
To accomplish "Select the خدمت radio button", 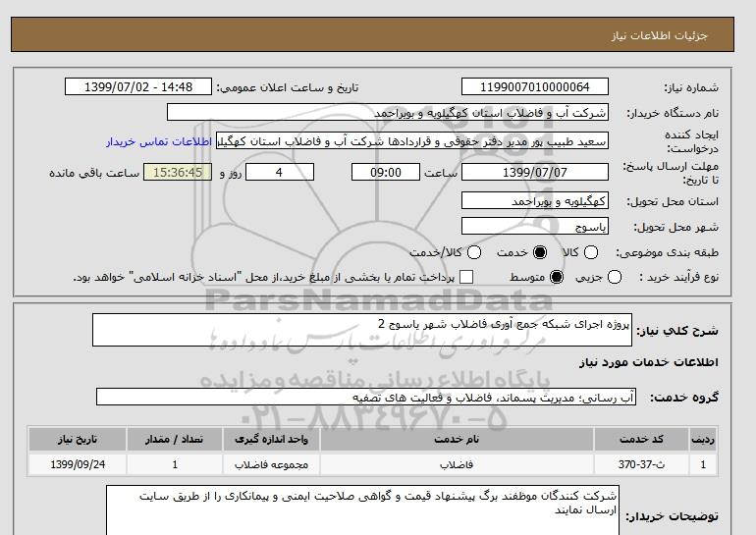I will pos(540,252).
